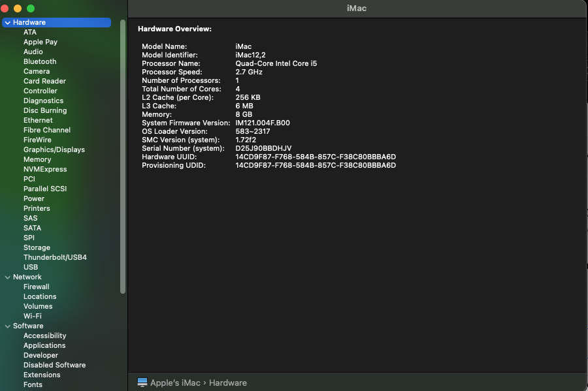The width and height of the screenshot is (588, 391).
Task: Select Memory in the sidebar list
Action: (37, 159)
